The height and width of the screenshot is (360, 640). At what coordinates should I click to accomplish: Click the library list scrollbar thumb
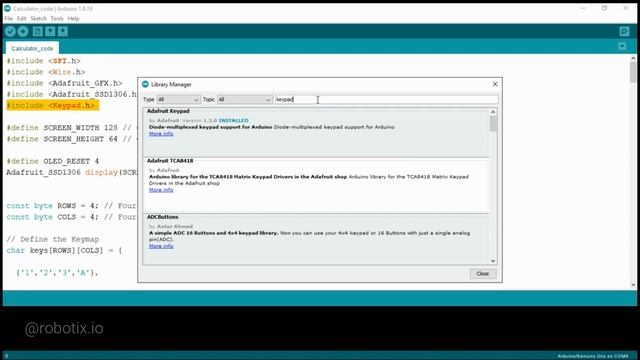pyautogui.click(x=493, y=124)
